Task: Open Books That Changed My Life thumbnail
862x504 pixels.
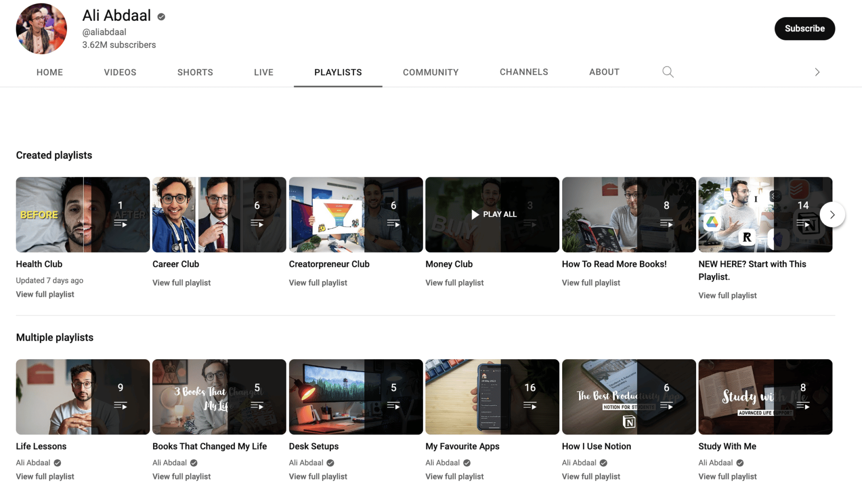Action: point(219,397)
